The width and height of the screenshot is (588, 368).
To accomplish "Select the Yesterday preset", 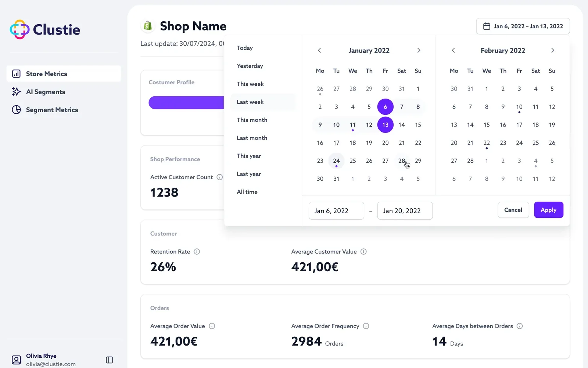I will (263, 66).
